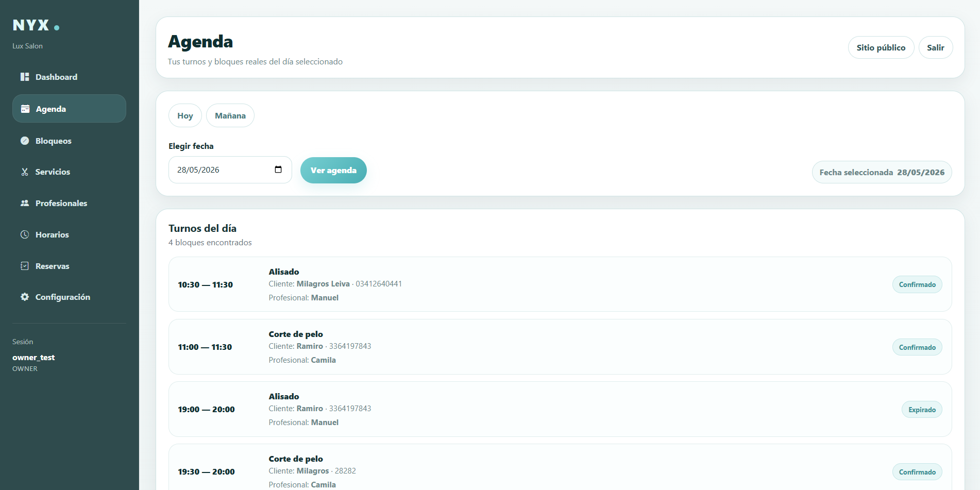The width and height of the screenshot is (980, 490).
Task: Click Profesional Manuel in 19:00 appointment
Action: click(x=303, y=422)
